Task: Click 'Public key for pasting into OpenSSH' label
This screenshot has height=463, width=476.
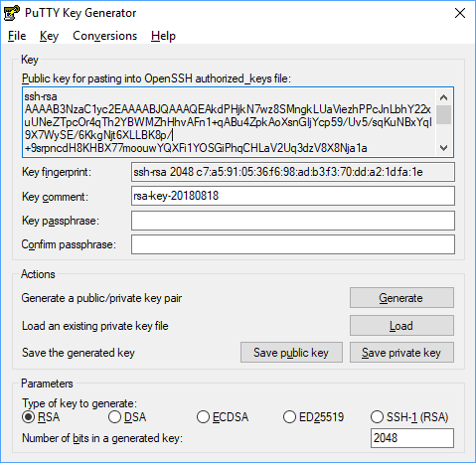Action: 156,78
